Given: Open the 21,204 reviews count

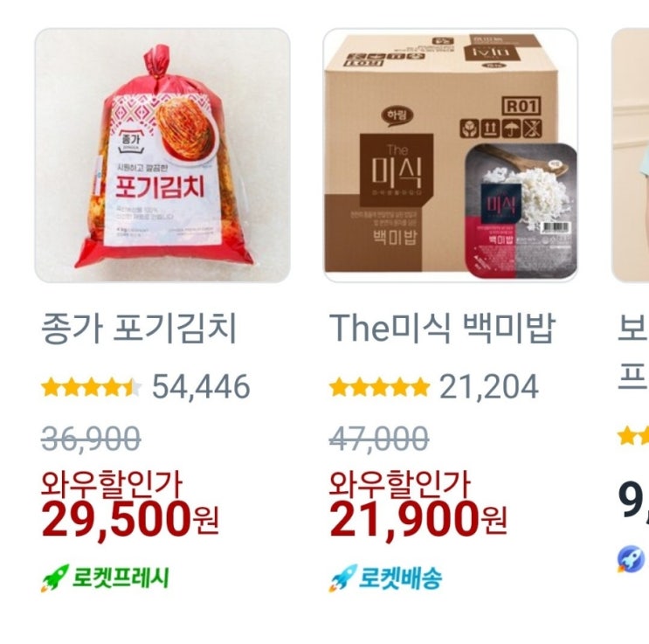Looking at the screenshot, I should pos(488,387).
